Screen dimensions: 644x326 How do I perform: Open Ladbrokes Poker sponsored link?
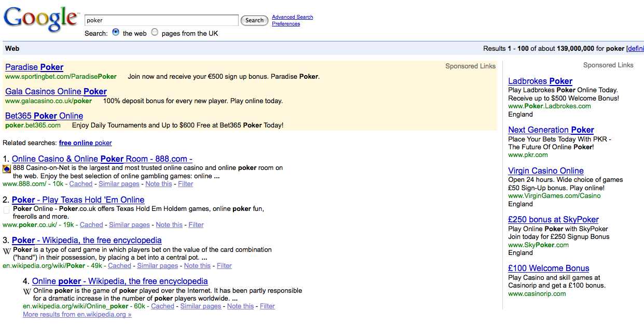[x=540, y=81]
